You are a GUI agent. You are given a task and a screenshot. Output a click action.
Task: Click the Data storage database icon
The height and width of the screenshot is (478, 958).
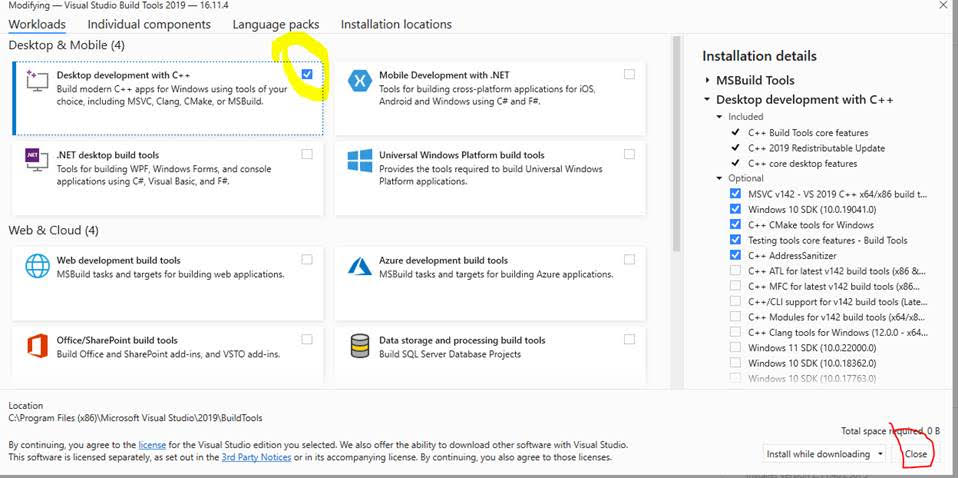pyautogui.click(x=359, y=346)
